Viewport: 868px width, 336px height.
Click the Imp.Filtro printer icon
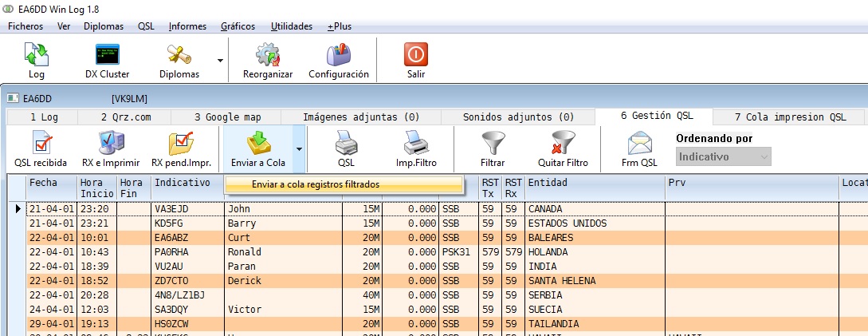(416, 149)
